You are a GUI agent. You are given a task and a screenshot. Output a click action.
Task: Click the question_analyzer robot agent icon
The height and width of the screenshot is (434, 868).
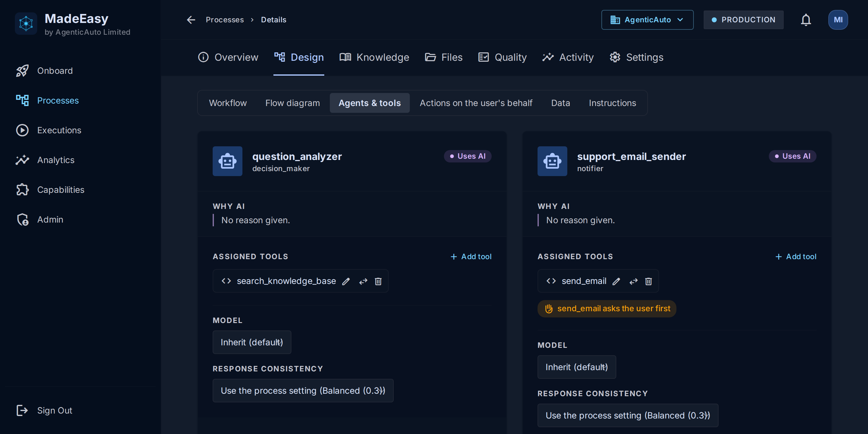pos(228,161)
